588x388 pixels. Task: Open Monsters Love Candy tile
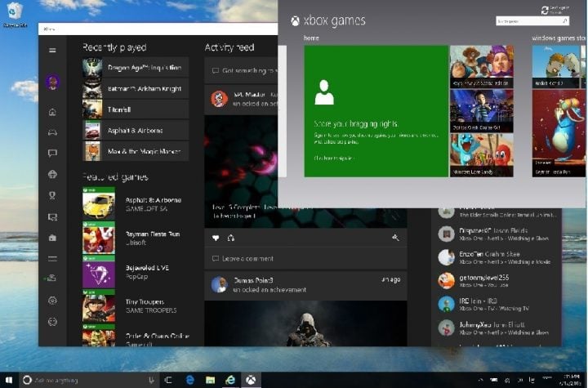click(x=482, y=155)
